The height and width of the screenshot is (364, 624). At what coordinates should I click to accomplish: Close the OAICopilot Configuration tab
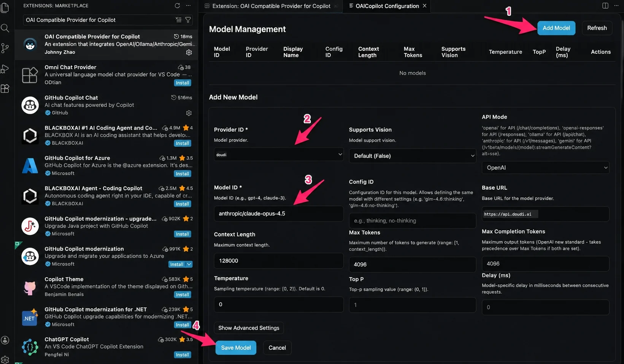(x=424, y=6)
